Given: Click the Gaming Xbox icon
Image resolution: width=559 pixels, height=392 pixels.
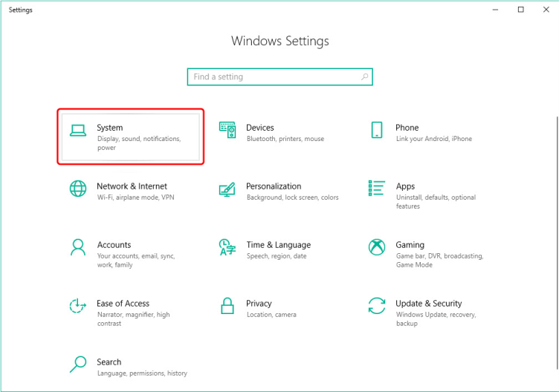Looking at the screenshot, I should point(376,247).
